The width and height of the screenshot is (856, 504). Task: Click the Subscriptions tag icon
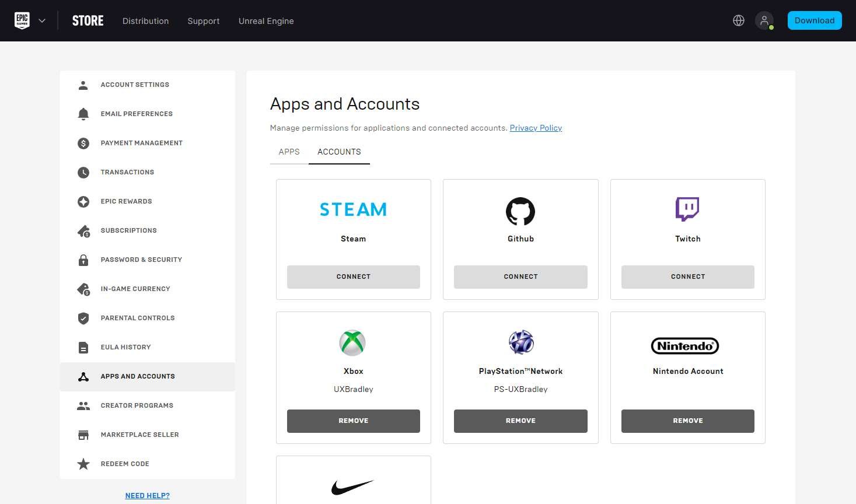click(x=83, y=231)
